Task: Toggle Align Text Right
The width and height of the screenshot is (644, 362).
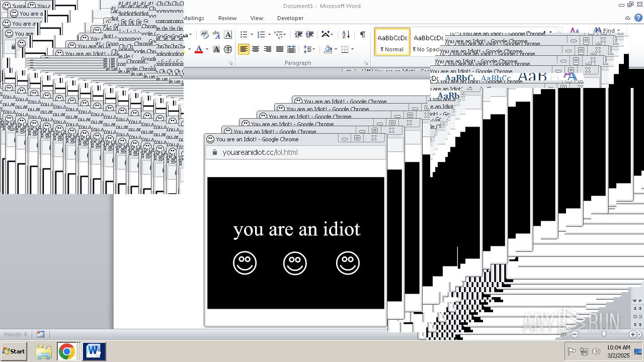Action: coord(267,49)
